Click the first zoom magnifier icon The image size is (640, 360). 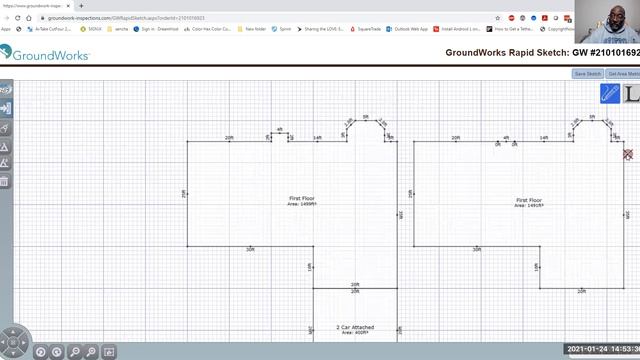click(75, 351)
